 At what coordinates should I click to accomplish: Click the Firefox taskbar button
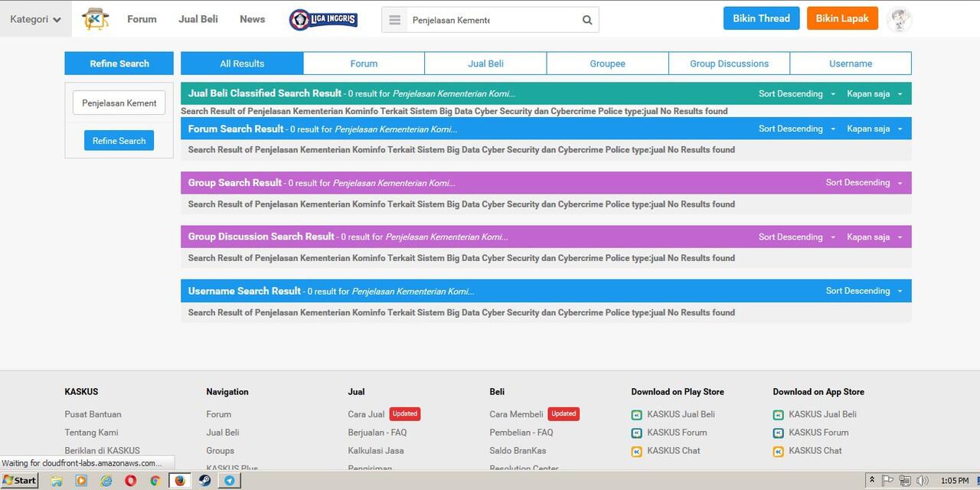coord(180,481)
